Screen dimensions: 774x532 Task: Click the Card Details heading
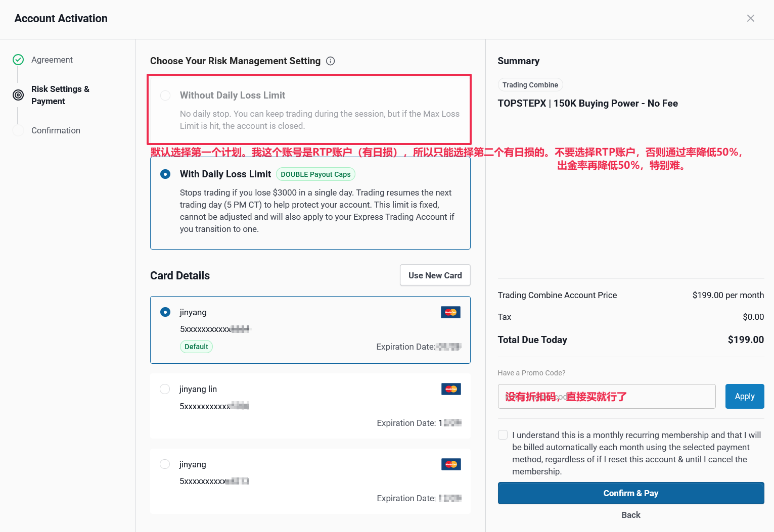[180, 276]
